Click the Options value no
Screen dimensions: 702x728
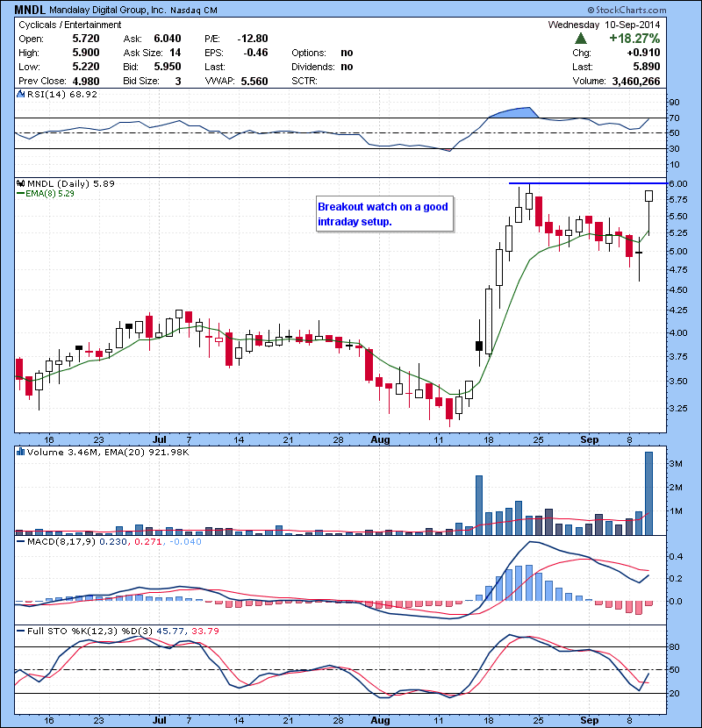coord(347,53)
